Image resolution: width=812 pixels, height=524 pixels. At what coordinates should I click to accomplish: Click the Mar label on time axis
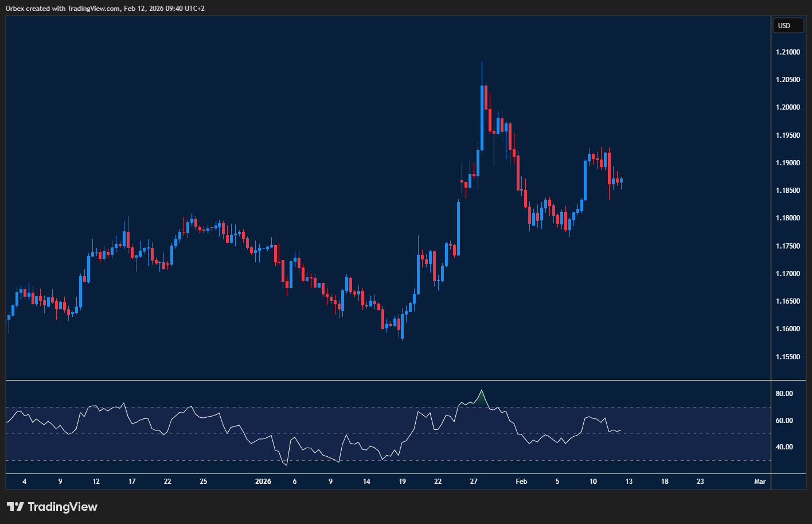pos(760,482)
